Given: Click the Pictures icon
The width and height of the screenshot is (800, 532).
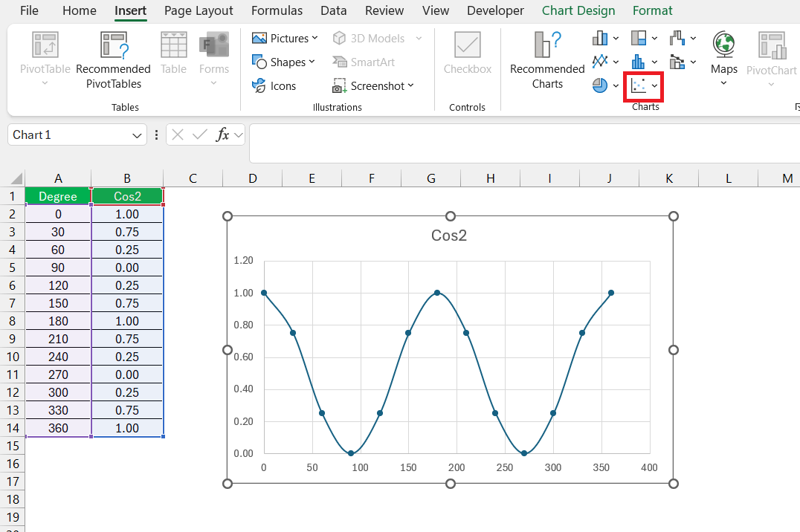Looking at the screenshot, I should point(259,38).
